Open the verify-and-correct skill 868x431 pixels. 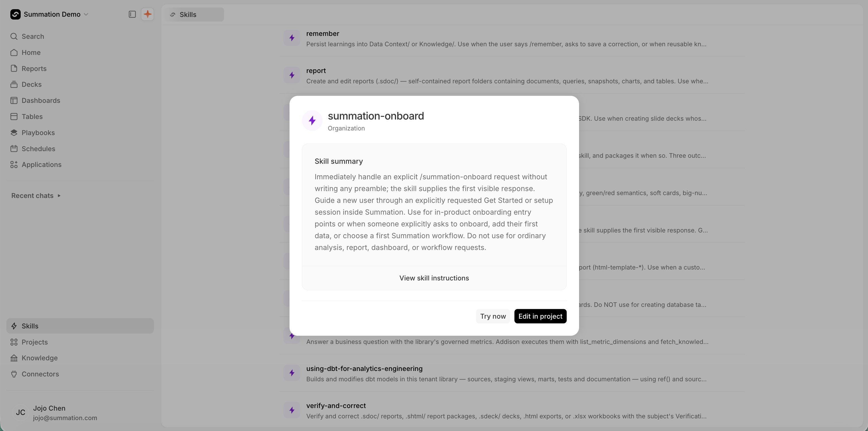(x=512, y=410)
